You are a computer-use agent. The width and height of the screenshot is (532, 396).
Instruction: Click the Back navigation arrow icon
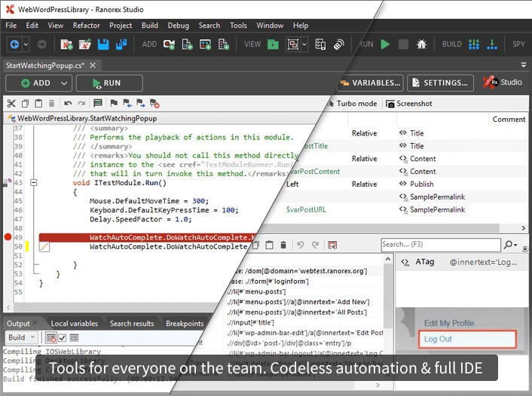click(14, 44)
